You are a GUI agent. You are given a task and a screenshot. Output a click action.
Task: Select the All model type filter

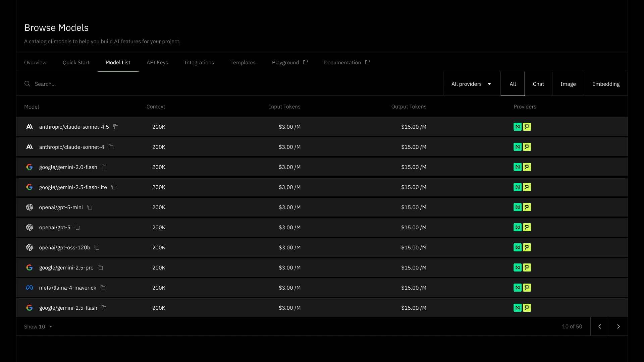click(x=513, y=84)
